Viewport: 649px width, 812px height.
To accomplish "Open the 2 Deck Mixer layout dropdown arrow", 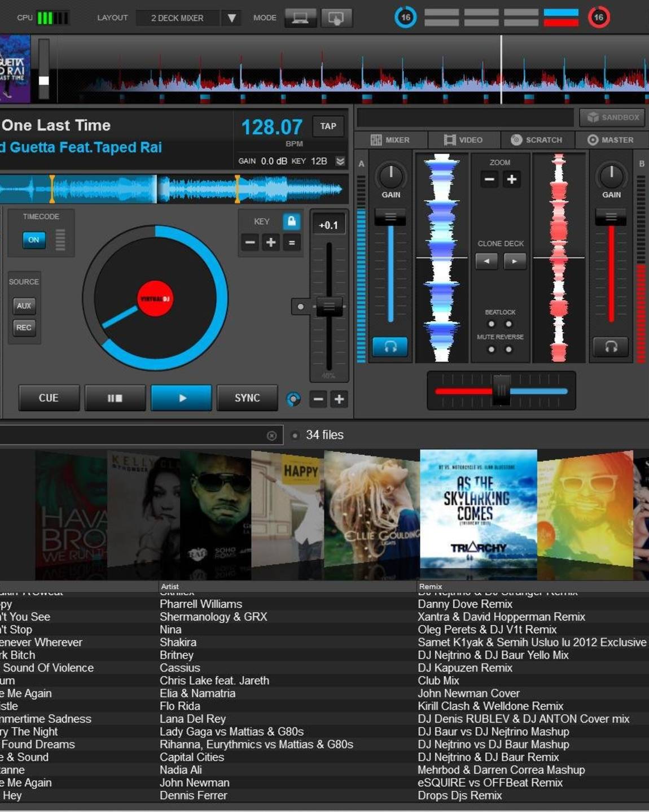I will [231, 18].
